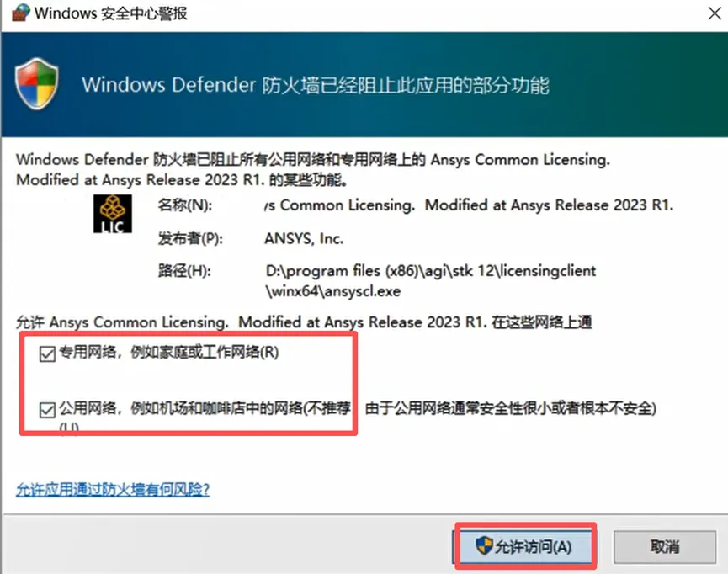Click the Ansys LIC application icon
Screen dimensions: 728x574
(x=113, y=213)
